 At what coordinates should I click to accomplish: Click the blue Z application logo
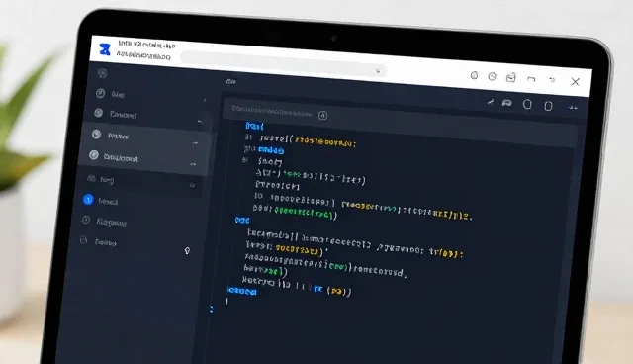click(105, 49)
